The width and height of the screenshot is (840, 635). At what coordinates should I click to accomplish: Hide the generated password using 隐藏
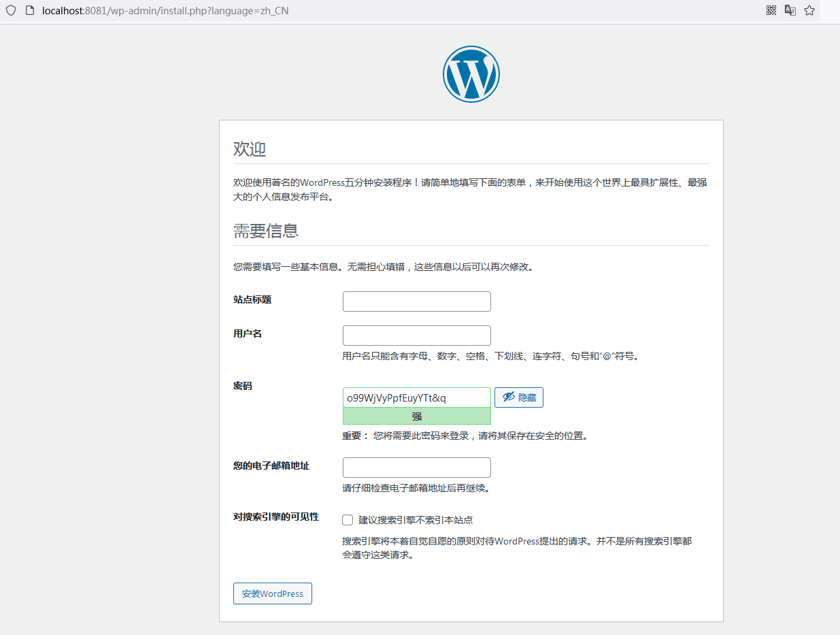519,397
